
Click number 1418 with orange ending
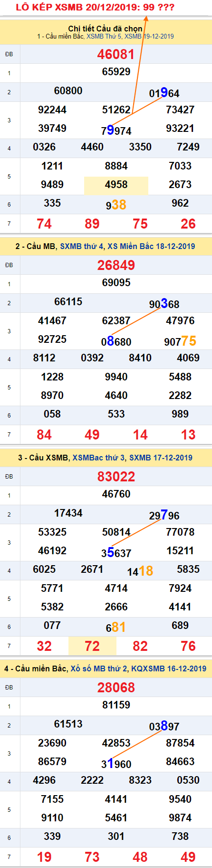coord(140,571)
